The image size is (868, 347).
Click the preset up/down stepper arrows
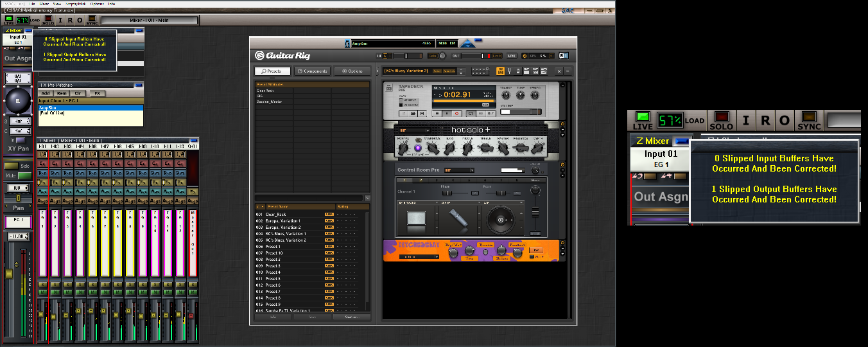tap(461, 71)
